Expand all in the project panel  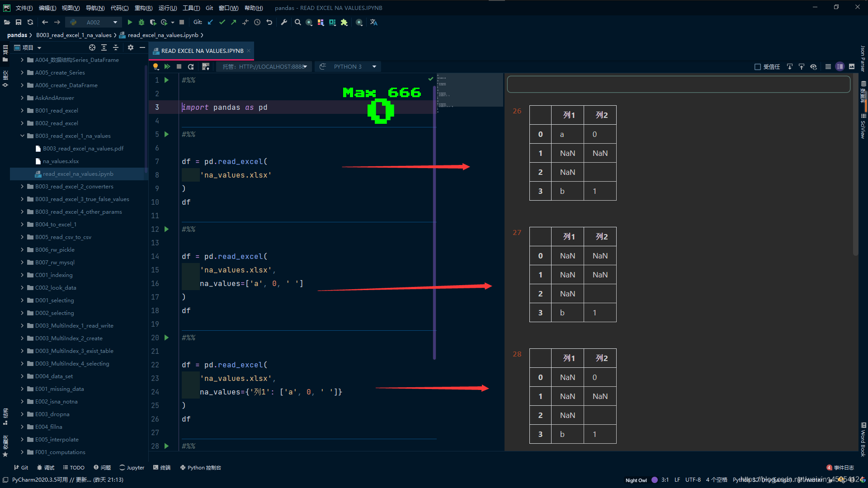(104, 47)
